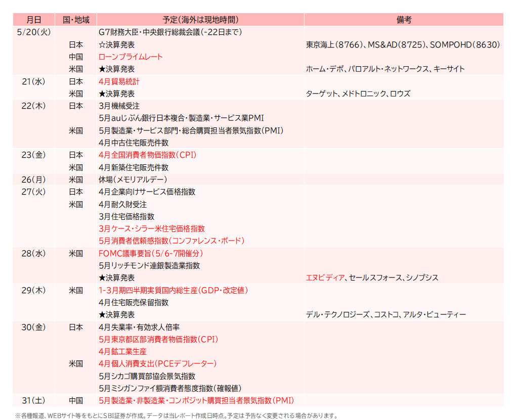518x420 pixels.
Task: Click red '5月製造業・非製造業・コンポジット購買担当者景気指数(PMI)' entry
Action: (196, 400)
